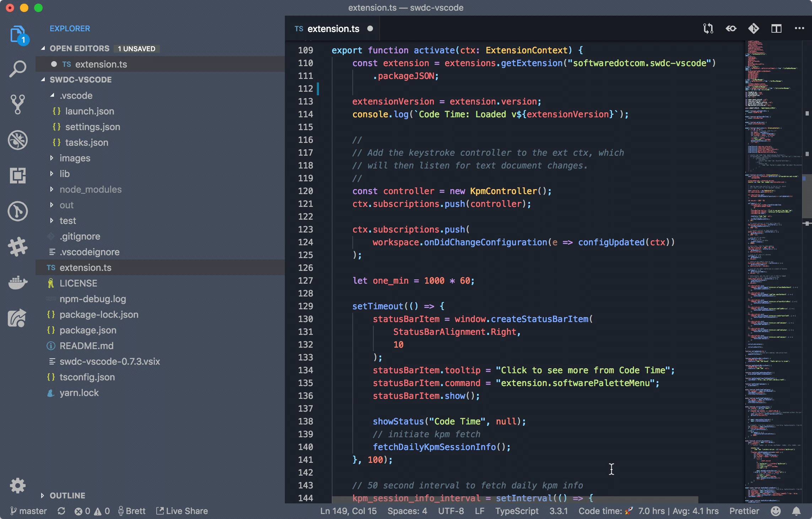Open notifications bell in status bar

point(797,511)
